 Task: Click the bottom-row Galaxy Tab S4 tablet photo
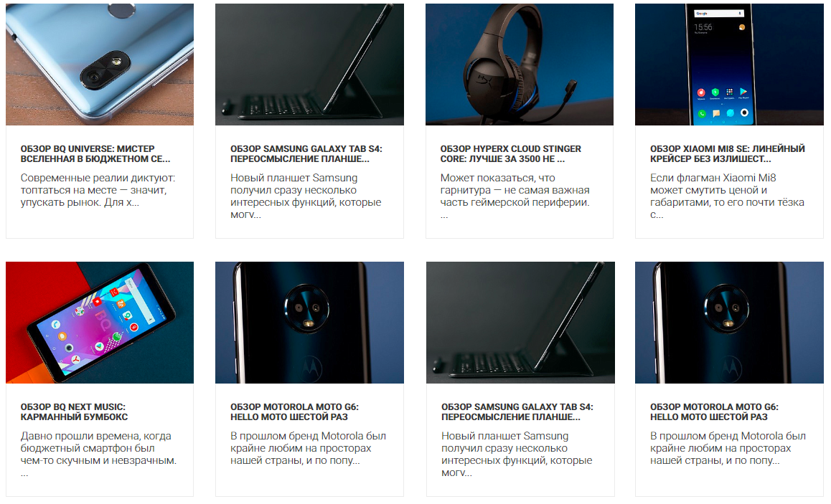(520, 323)
